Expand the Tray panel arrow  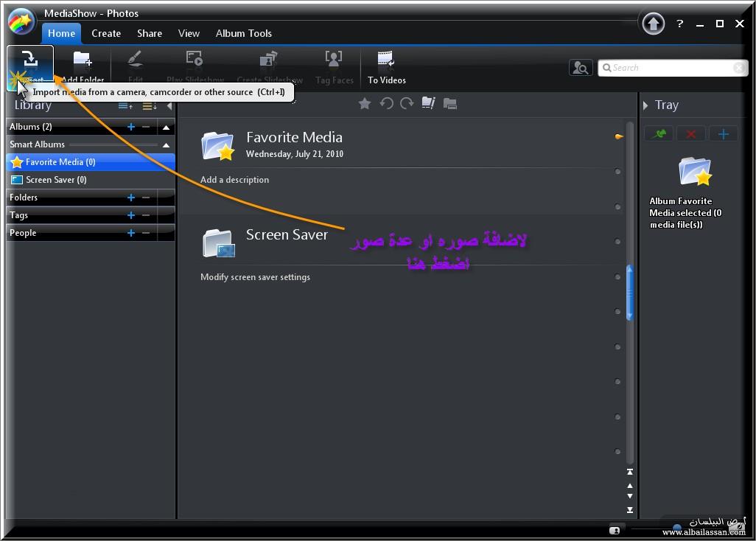tap(645, 105)
